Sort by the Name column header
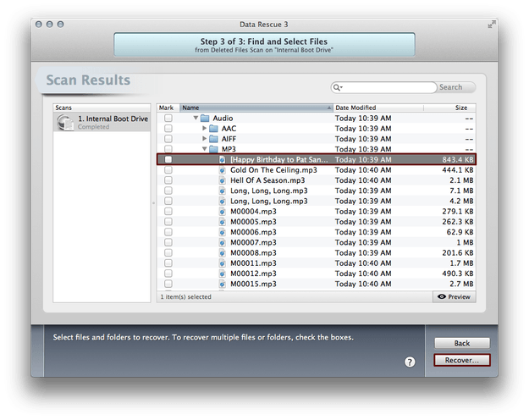This screenshot has width=529, height=420. click(256, 108)
